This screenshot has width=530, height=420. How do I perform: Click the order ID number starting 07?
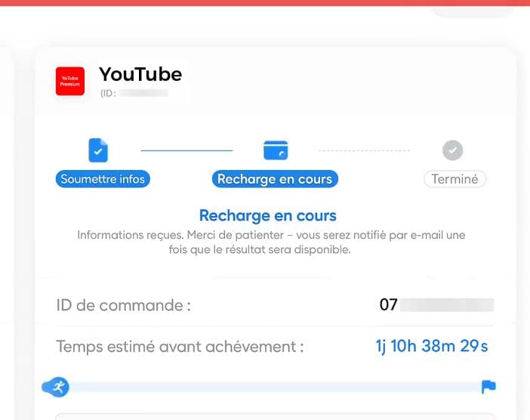click(436, 305)
